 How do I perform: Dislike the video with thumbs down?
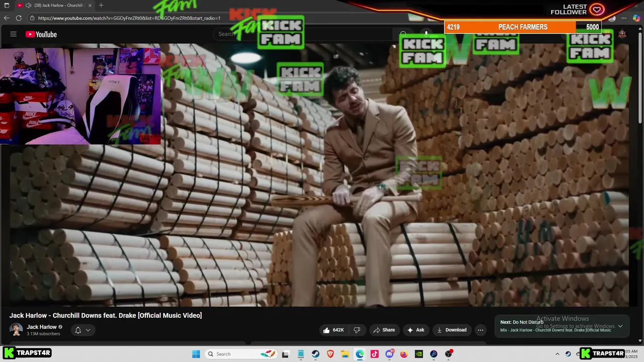pyautogui.click(x=357, y=330)
